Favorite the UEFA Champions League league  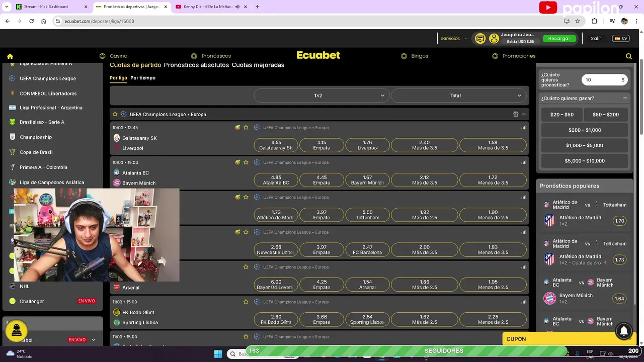point(115,114)
